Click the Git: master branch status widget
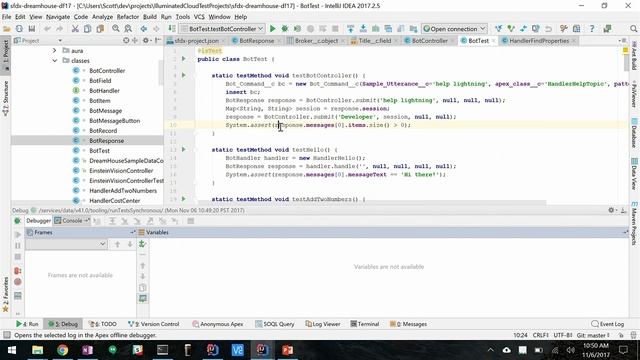Image resolution: width=640 pixels, height=360 pixels. [x=593, y=335]
